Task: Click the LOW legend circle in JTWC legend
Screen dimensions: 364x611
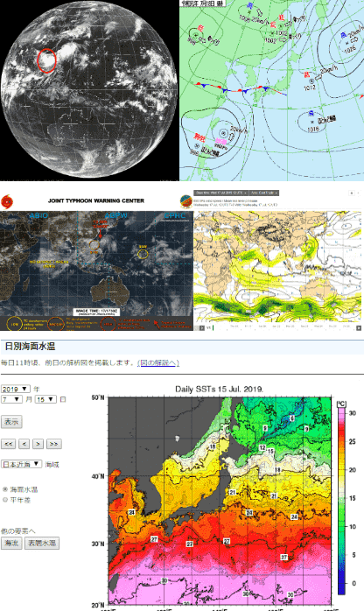Action: pyautogui.click(x=15, y=324)
